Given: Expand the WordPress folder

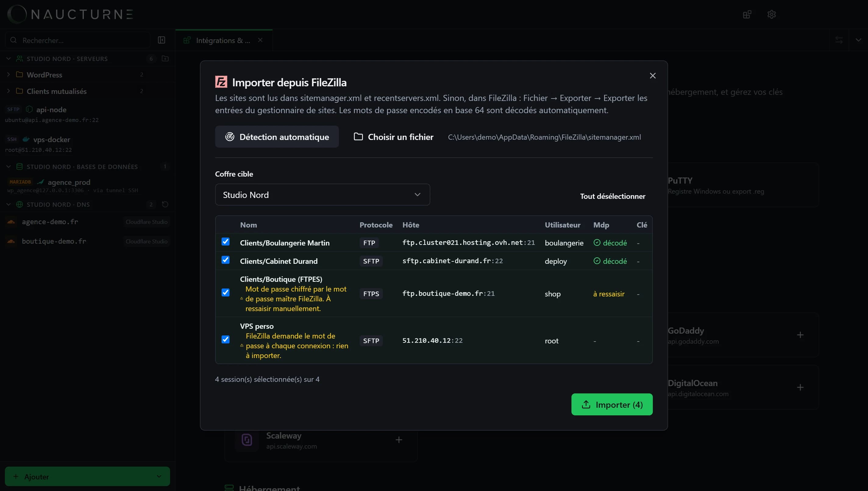Looking at the screenshot, I should [9, 74].
